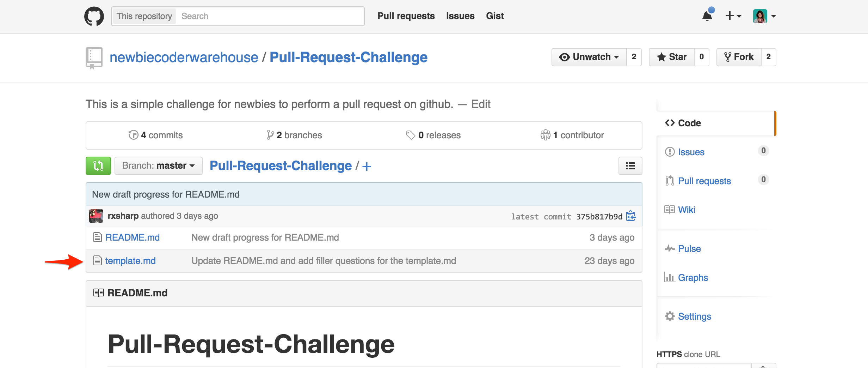Viewport: 868px width, 368px height.
Task: Focus the repository search field
Action: click(270, 16)
